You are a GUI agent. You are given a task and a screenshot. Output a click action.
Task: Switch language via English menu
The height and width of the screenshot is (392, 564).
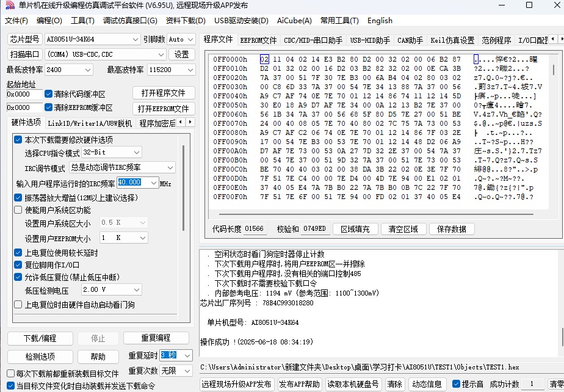click(x=380, y=21)
